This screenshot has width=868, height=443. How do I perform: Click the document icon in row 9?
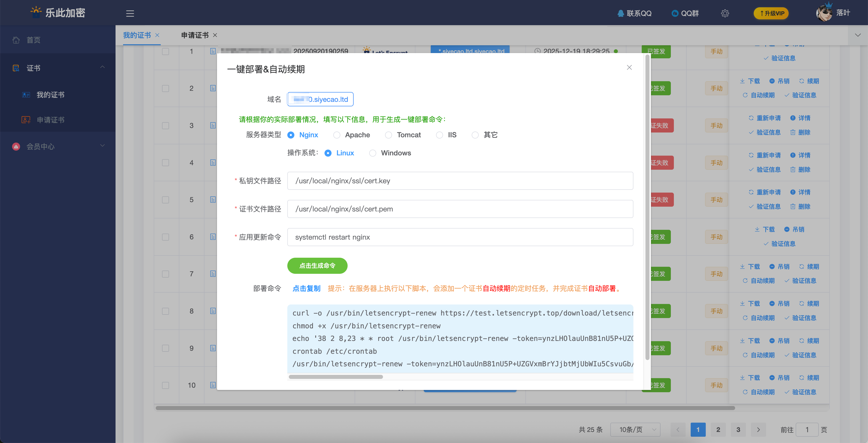click(213, 348)
